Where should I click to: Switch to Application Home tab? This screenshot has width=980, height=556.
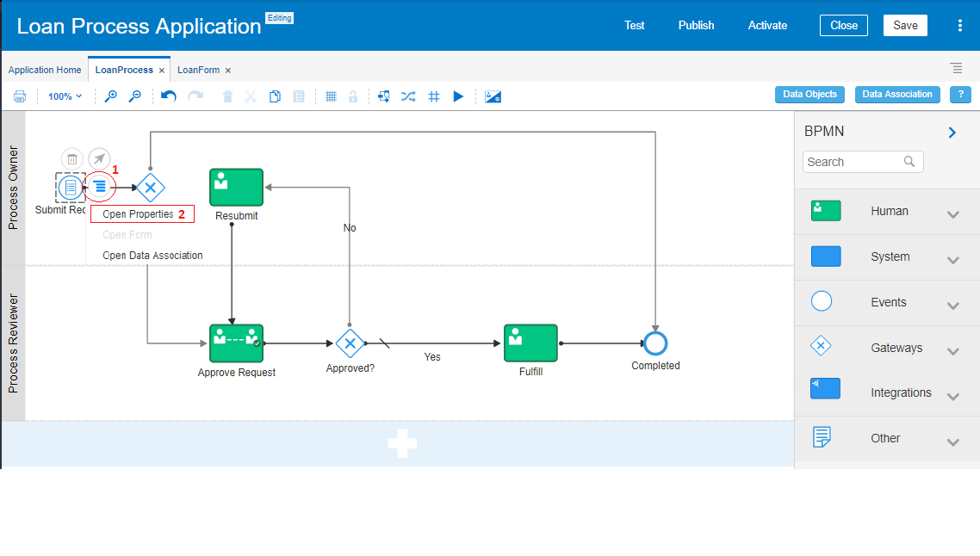coord(45,70)
